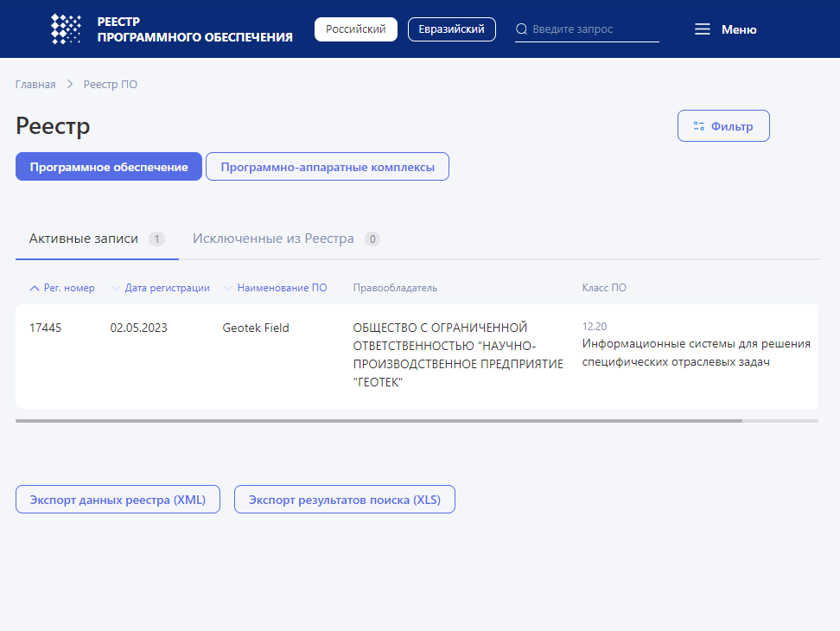Toggle the Программное обеспечение filter
The height and width of the screenshot is (631, 840).
click(109, 167)
